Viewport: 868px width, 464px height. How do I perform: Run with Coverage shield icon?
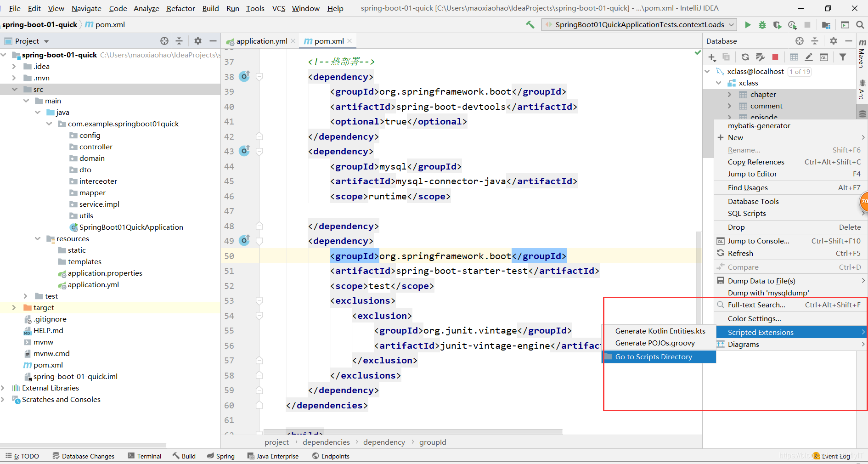point(777,25)
